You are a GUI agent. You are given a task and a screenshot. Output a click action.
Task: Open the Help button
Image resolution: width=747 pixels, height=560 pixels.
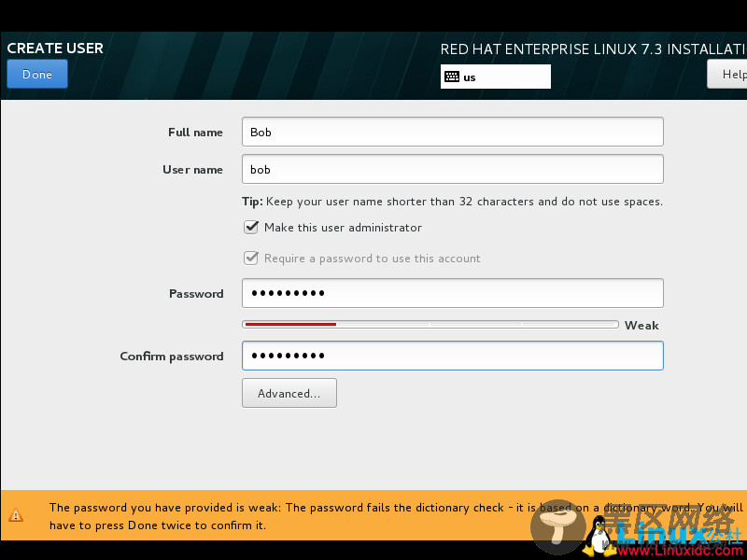[x=727, y=74]
